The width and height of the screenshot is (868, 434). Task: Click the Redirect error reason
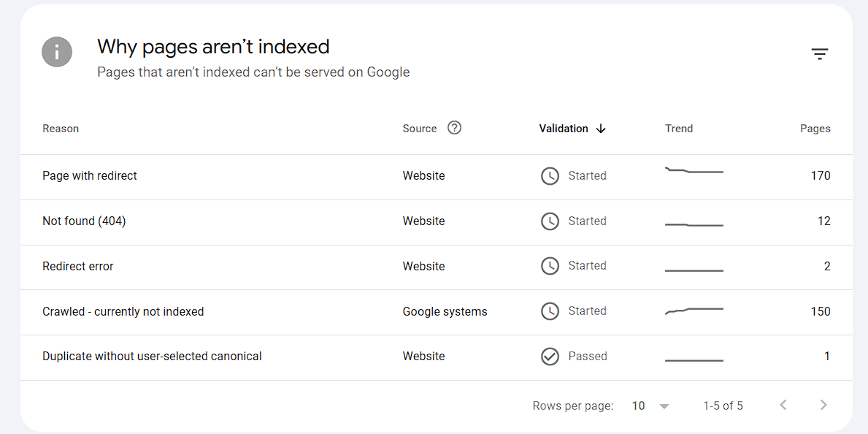(78, 267)
